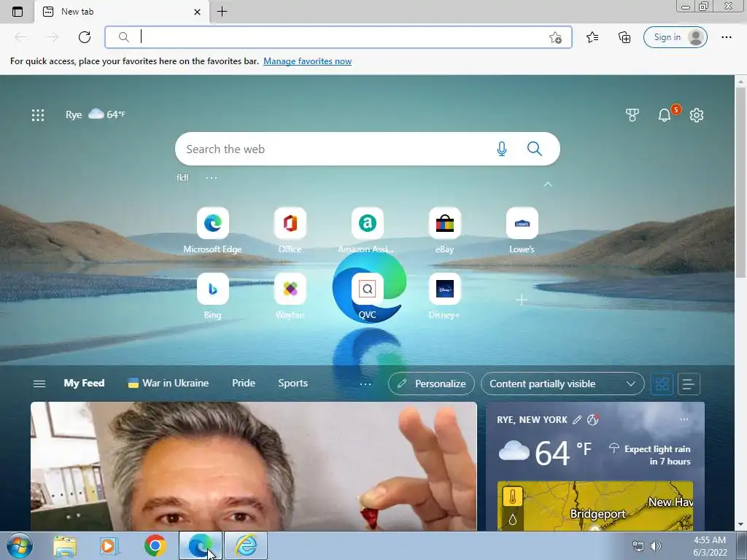This screenshot has height=560, width=747.
Task: Open the vertical tabs panel icon
Action: [x=18, y=12]
